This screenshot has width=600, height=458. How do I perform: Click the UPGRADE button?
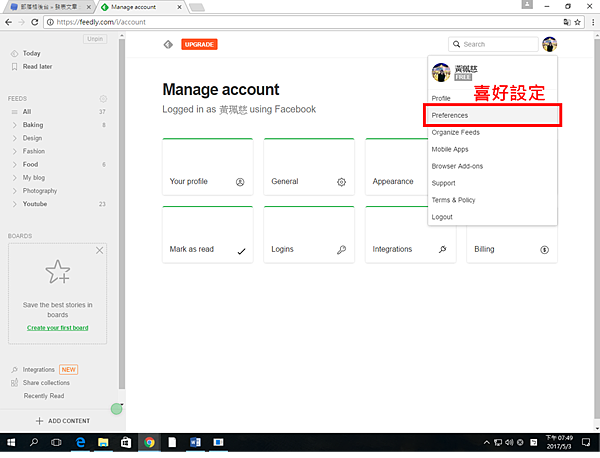pyautogui.click(x=199, y=45)
